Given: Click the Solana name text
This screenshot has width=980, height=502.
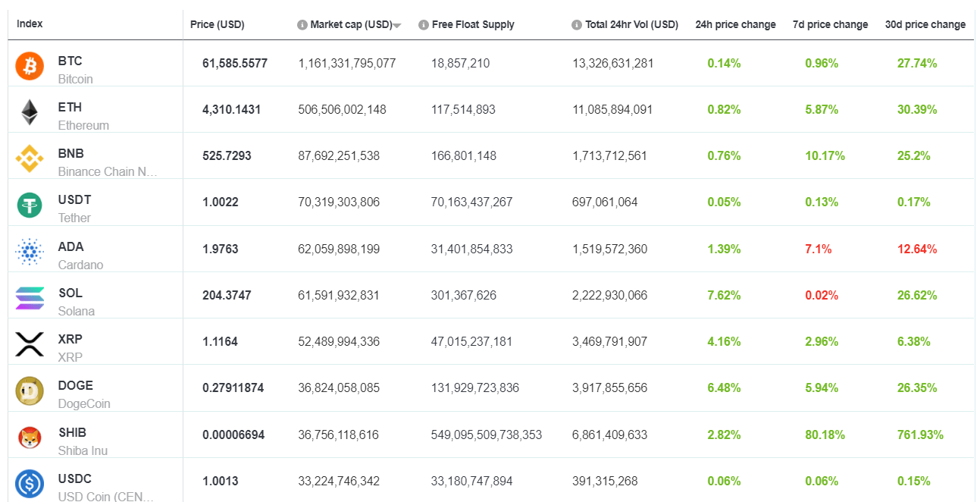Looking at the screenshot, I should pyautogui.click(x=77, y=311).
